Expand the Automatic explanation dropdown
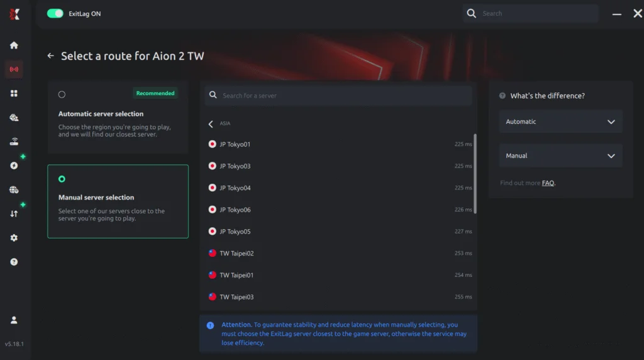The width and height of the screenshot is (644, 360). (560, 121)
